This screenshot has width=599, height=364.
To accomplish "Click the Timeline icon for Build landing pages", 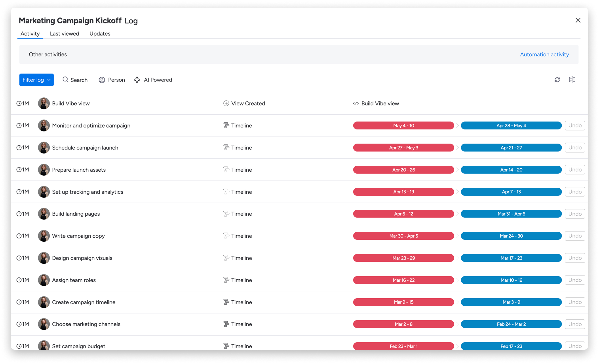I will point(226,214).
